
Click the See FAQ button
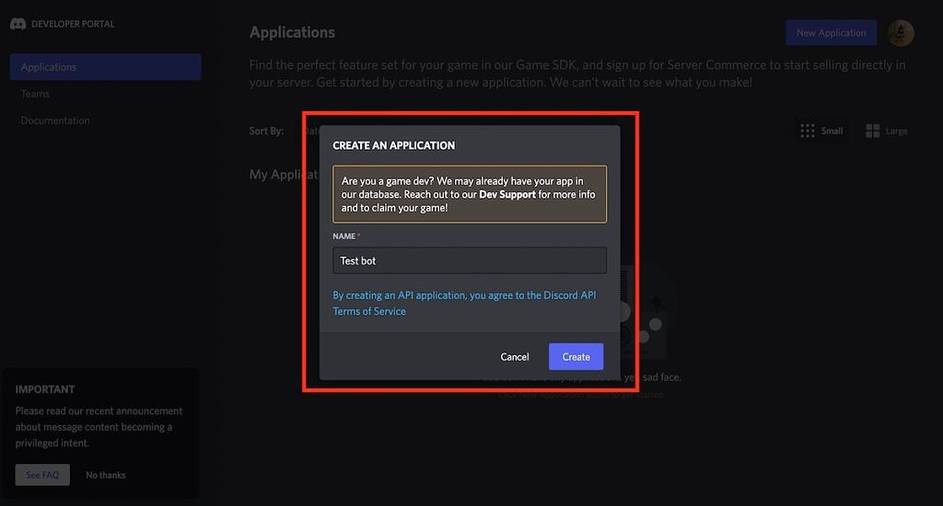pos(42,475)
